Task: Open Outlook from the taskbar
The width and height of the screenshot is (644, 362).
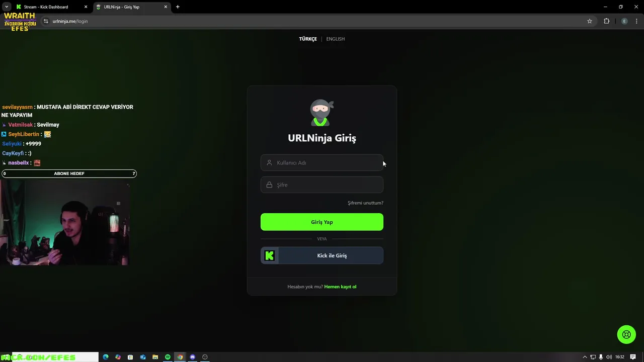Action: pyautogui.click(x=143, y=357)
